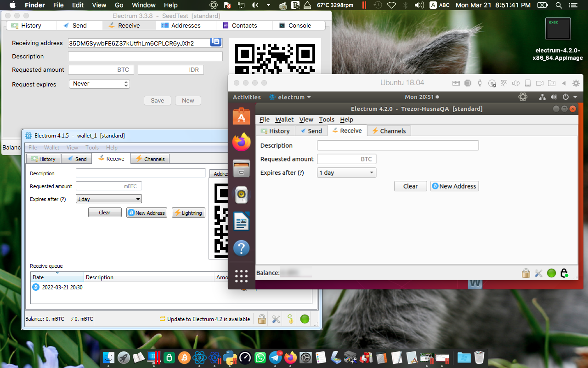
Task: Open the electrum-4.2.0 AppImage desktop file
Action: tap(558, 40)
